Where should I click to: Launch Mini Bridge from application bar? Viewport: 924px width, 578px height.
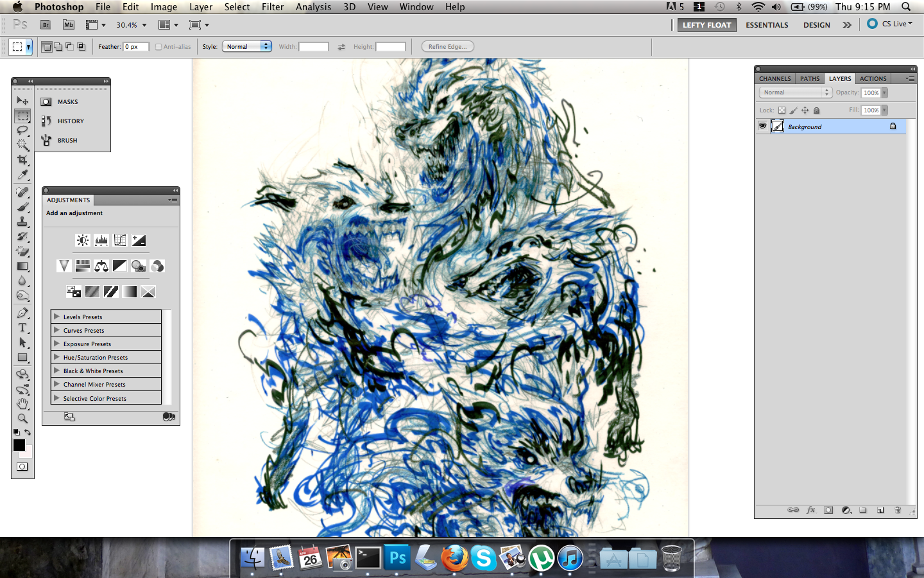click(x=69, y=24)
